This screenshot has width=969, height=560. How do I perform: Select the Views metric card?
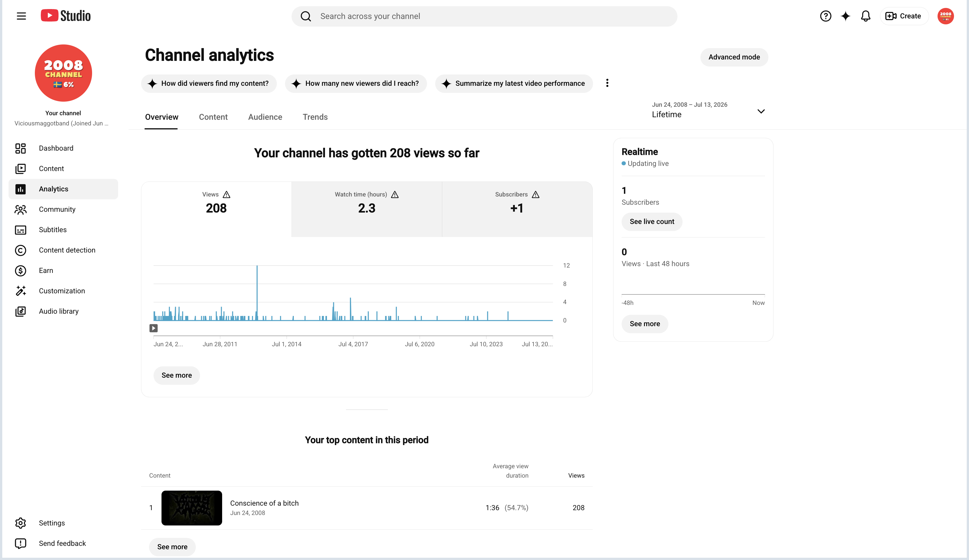pyautogui.click(x=216, y=209)
